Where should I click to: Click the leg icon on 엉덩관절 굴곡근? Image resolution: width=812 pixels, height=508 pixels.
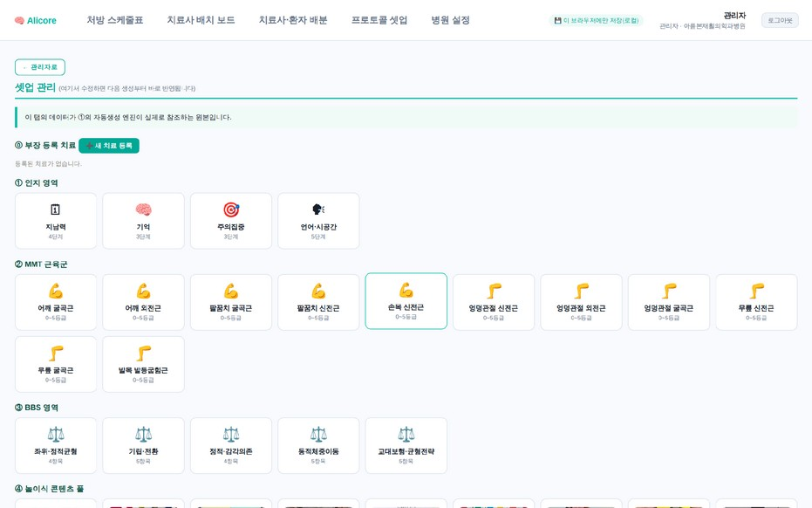click(669, 291)
